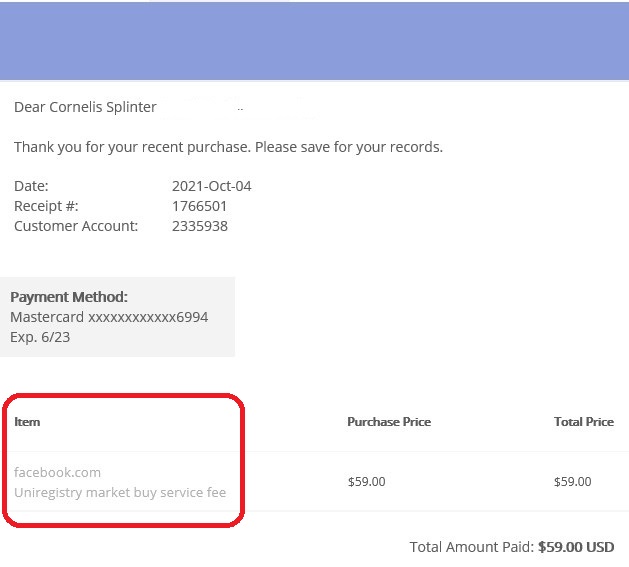Click the Date label
The width and height of the screenshot is (629, 567).
pos(31,186)
